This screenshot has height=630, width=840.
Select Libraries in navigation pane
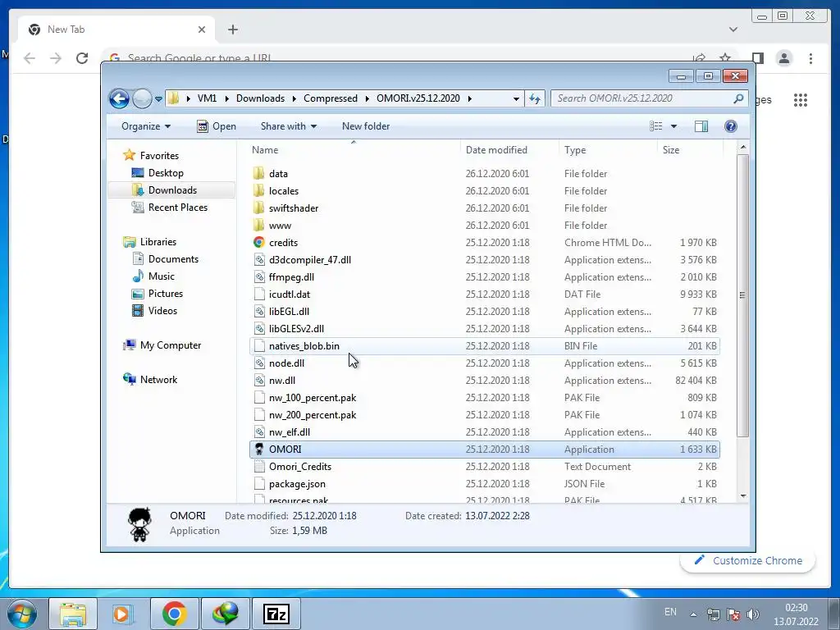pyautogui.click(x=158, y=242)
